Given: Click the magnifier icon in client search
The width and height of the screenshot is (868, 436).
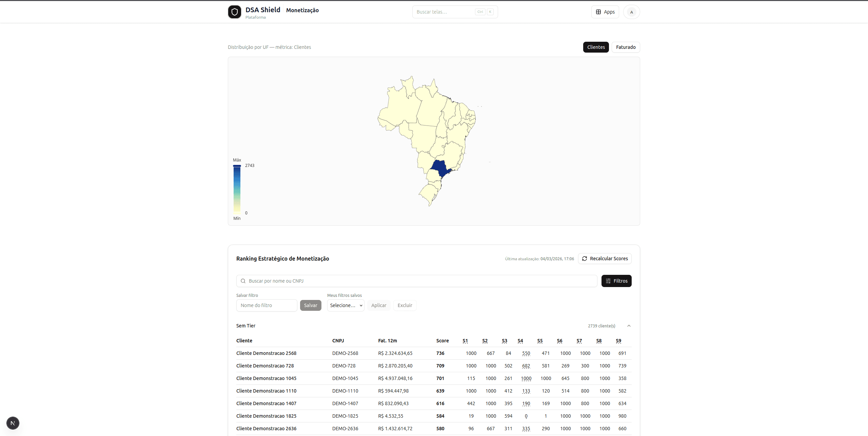Looking at the screenshot, I should [243, 281].
